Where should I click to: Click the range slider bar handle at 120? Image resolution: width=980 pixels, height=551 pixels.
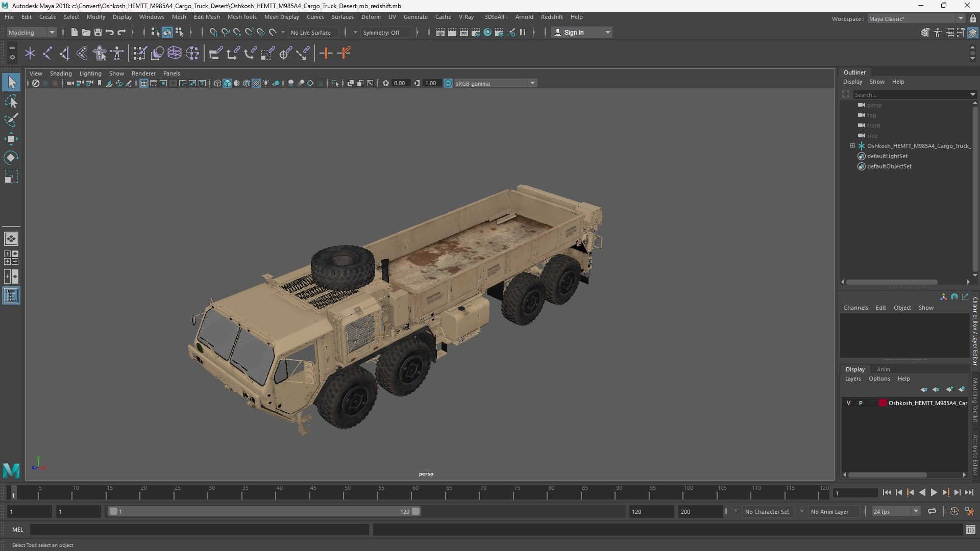point(416,511)
